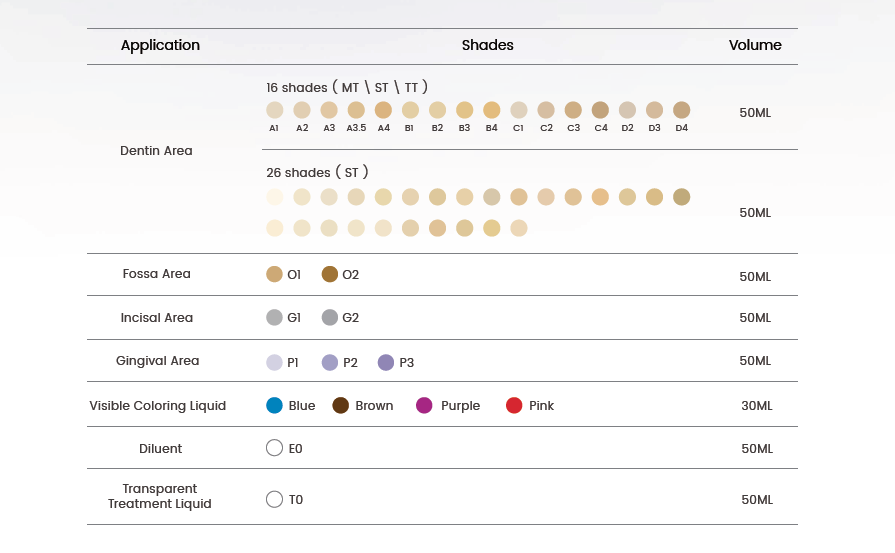Pick the B4 shade swatch
The width and height of the screenshot is (895, 553).
pyautogui.click(x=491, y=110)
